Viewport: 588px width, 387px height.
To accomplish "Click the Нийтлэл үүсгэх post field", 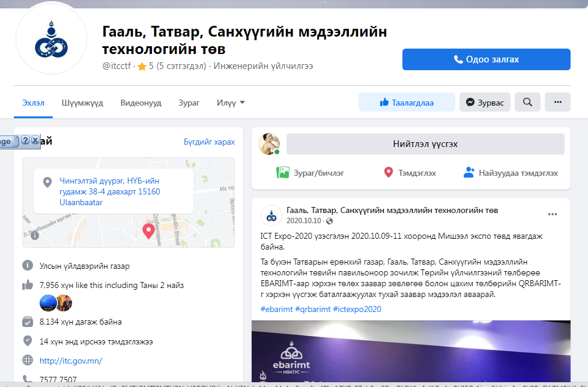I will [425, 144].
